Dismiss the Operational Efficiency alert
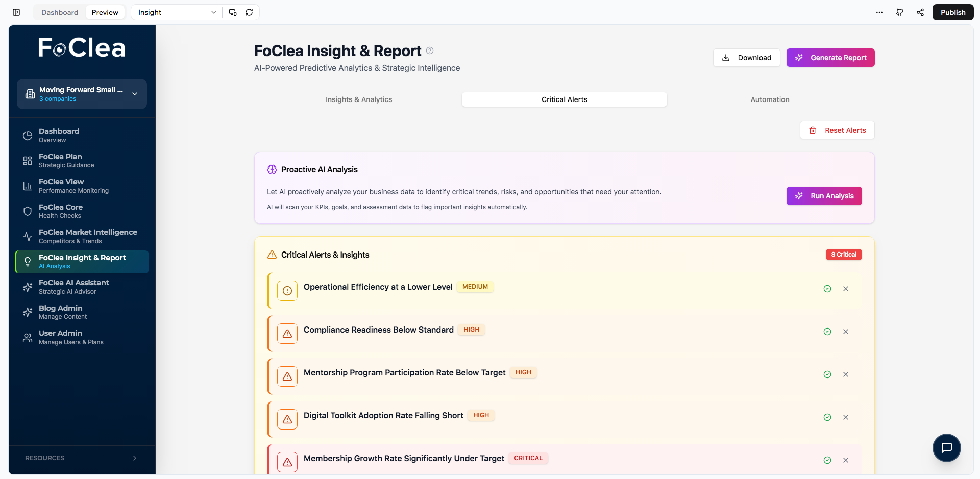The image size is (980, 479). pos(846,288)
